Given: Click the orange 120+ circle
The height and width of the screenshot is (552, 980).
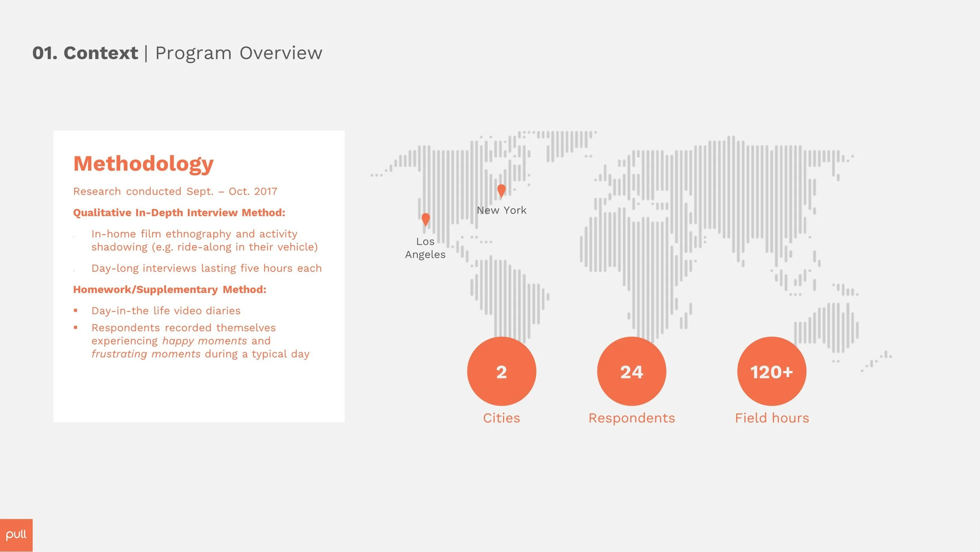Looking at the screenshot, I should (x=771, y=371).
